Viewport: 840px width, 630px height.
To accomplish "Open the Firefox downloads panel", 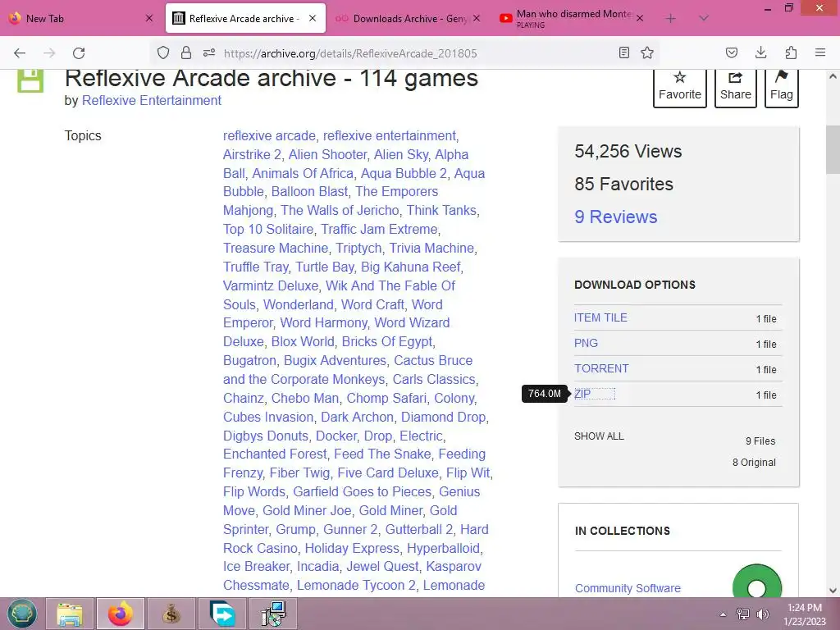I will click(760, 52).
